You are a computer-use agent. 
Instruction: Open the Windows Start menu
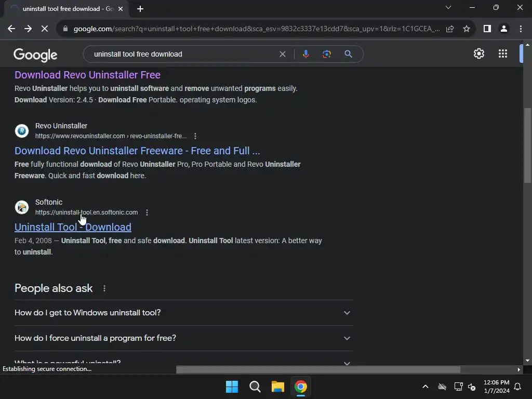click(232, 387)
